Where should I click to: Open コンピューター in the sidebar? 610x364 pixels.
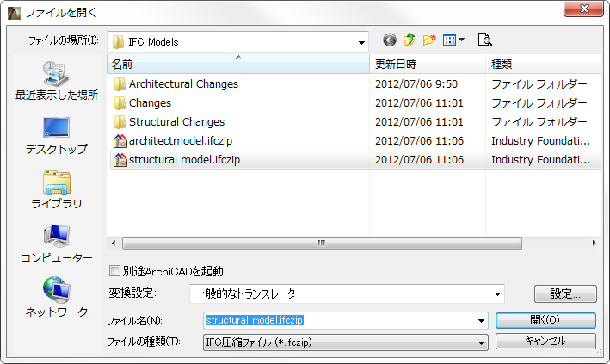57,244
